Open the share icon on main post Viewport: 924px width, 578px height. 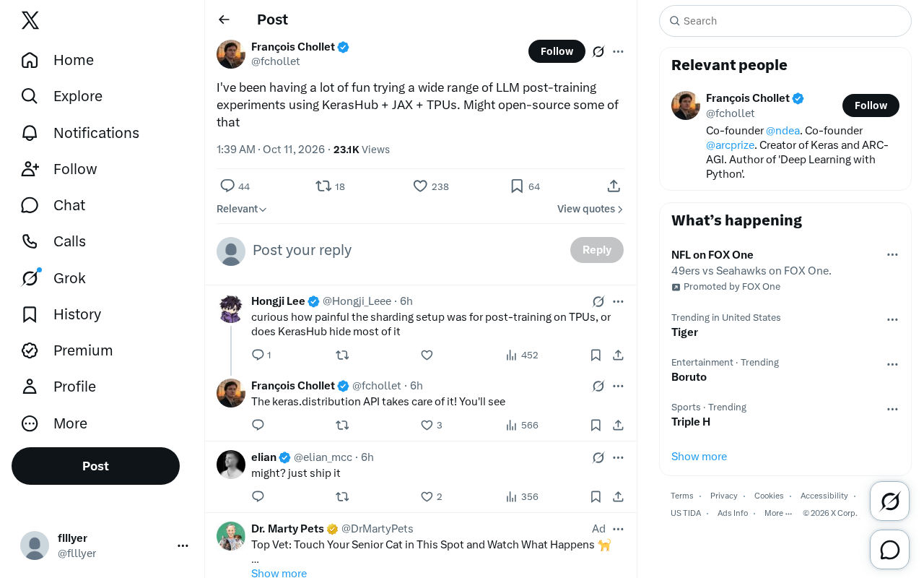click(614, 186)
